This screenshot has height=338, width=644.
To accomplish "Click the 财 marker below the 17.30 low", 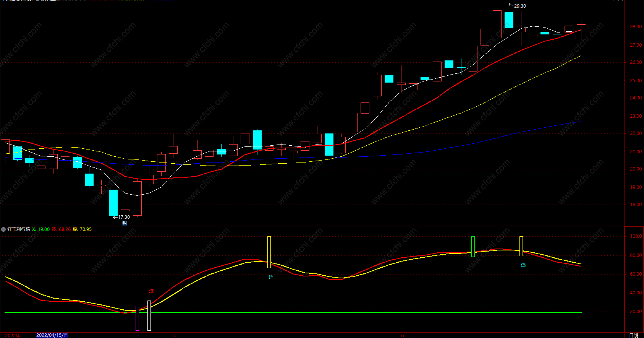I will point(125,223).
